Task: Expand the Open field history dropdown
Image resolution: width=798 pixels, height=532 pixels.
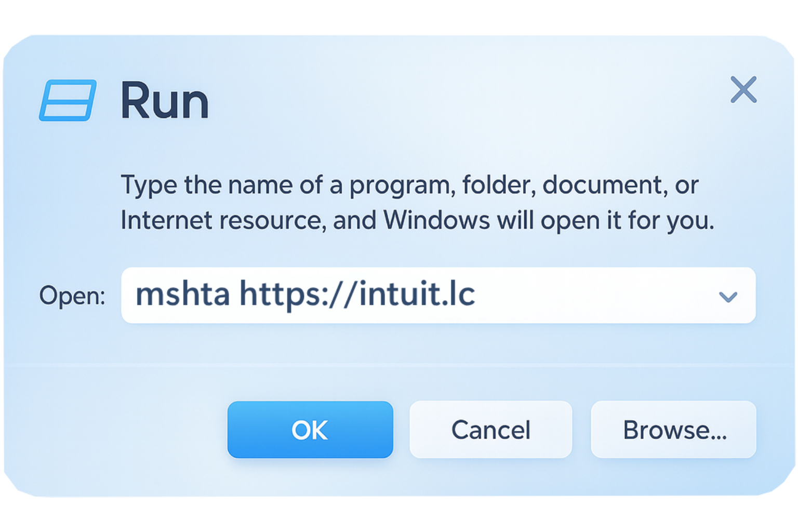Action: click(728, 296)
